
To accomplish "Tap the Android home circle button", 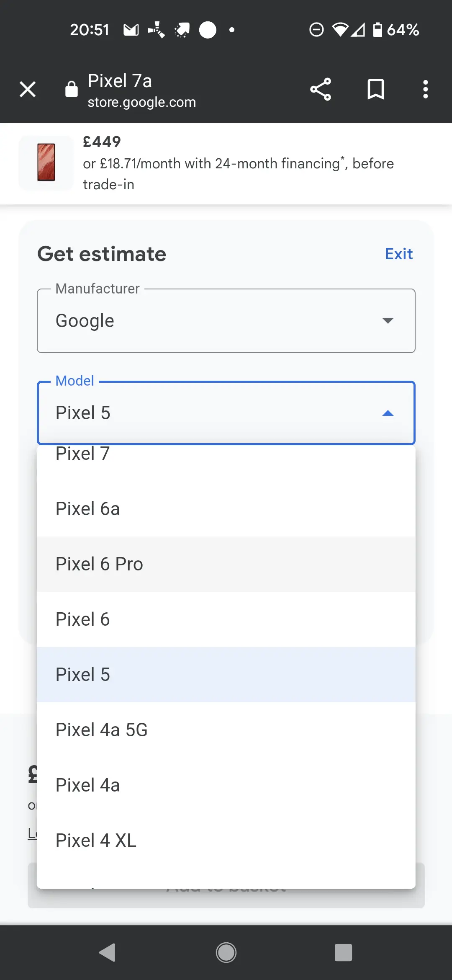I will 226,953.
